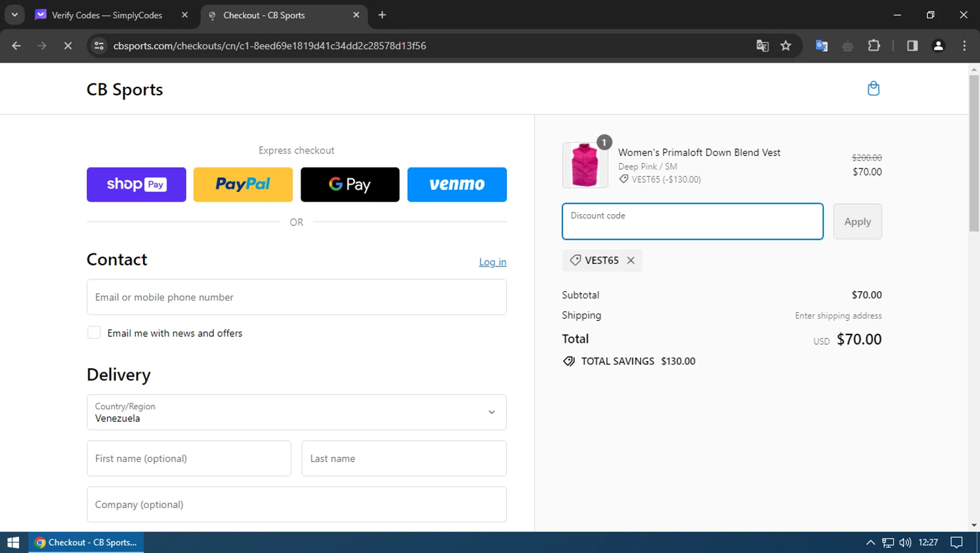Click the Enter shipping address text
The height and width of the screenshot is (553, 980).
[838, 315]
